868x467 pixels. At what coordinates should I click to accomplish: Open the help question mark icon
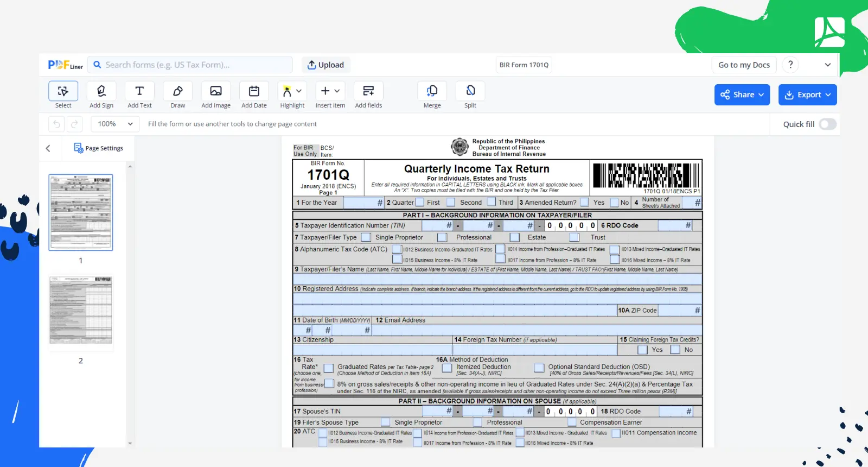tap(790, 65)
